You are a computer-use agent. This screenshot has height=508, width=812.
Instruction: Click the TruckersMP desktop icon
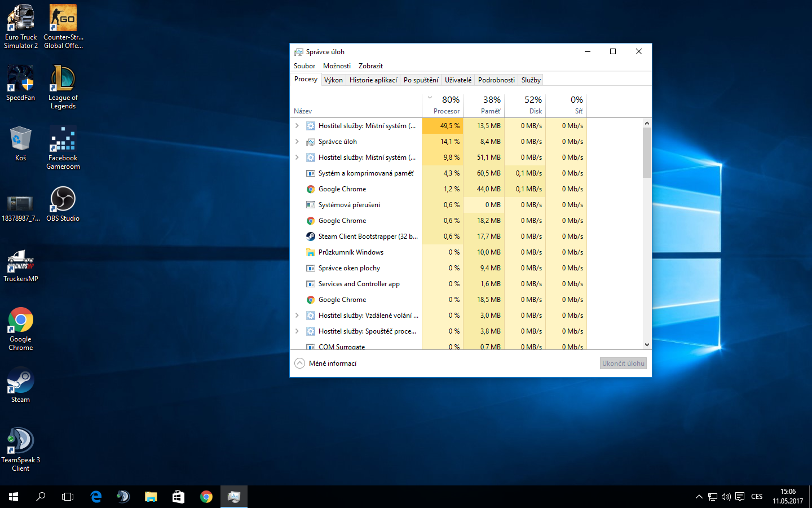point(20,264)
